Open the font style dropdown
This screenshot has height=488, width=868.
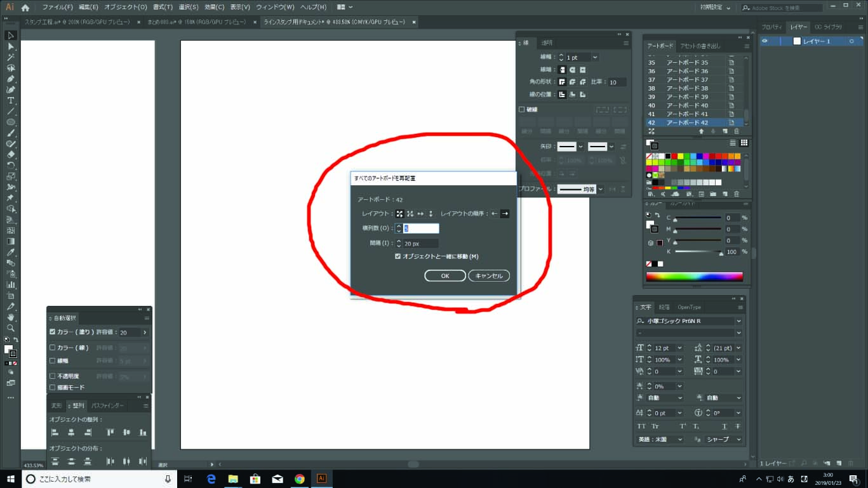coord(739,333)
